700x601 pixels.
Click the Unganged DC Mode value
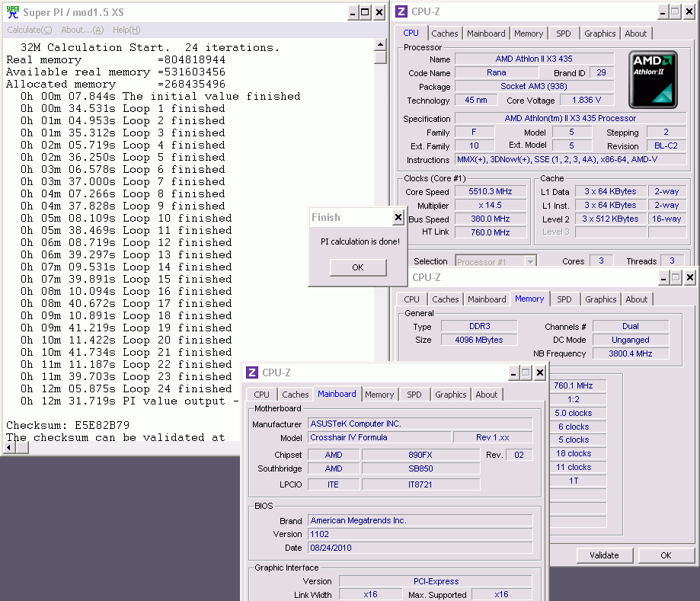631,340
